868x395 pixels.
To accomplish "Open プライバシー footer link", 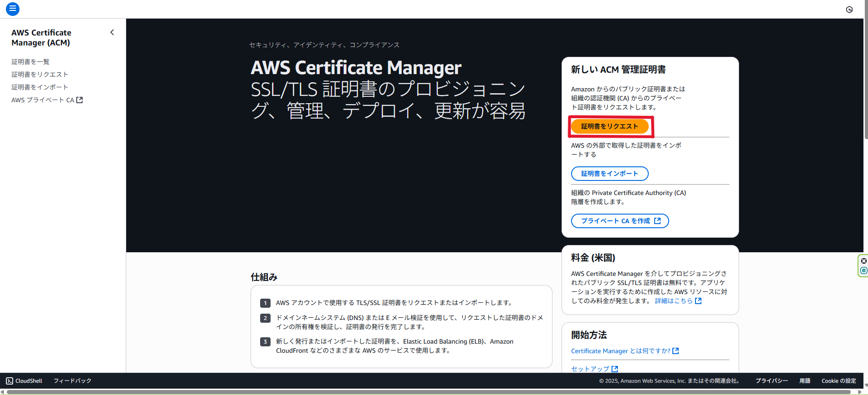I will pyautogui.click(x=772, y=381).
